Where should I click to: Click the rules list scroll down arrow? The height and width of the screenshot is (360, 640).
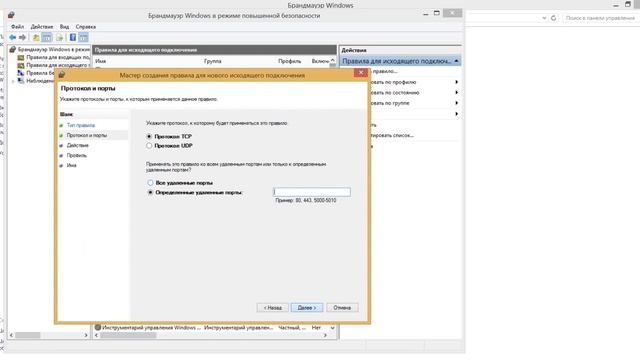click(x=333, y=328)
